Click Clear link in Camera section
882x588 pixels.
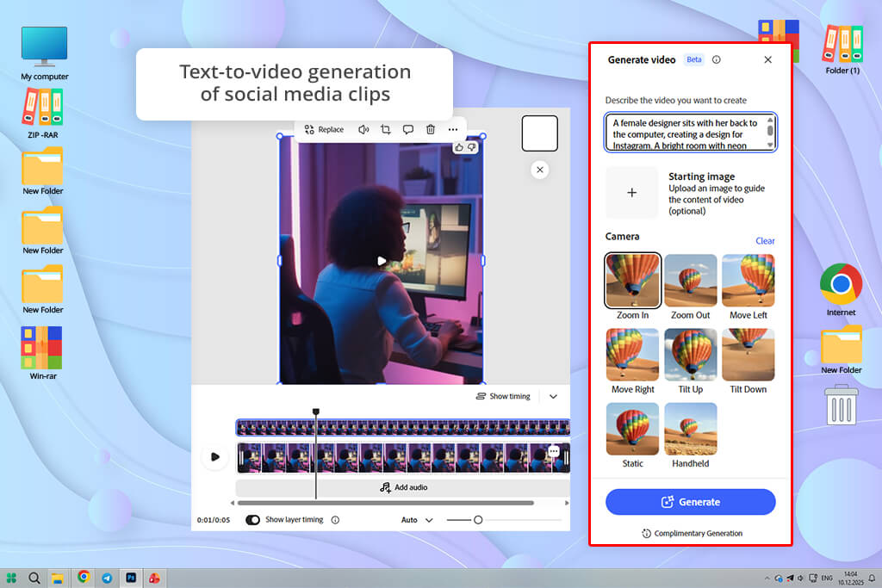[x=765, y=240]
